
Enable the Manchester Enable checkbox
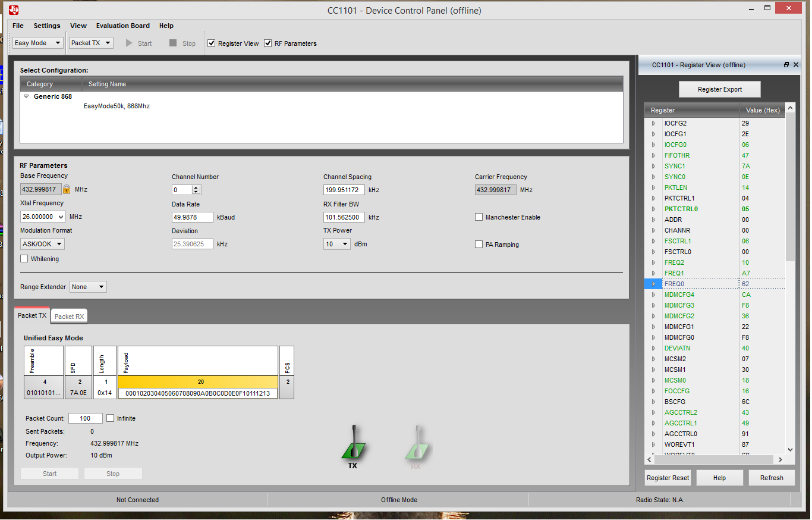coord(479,217)
